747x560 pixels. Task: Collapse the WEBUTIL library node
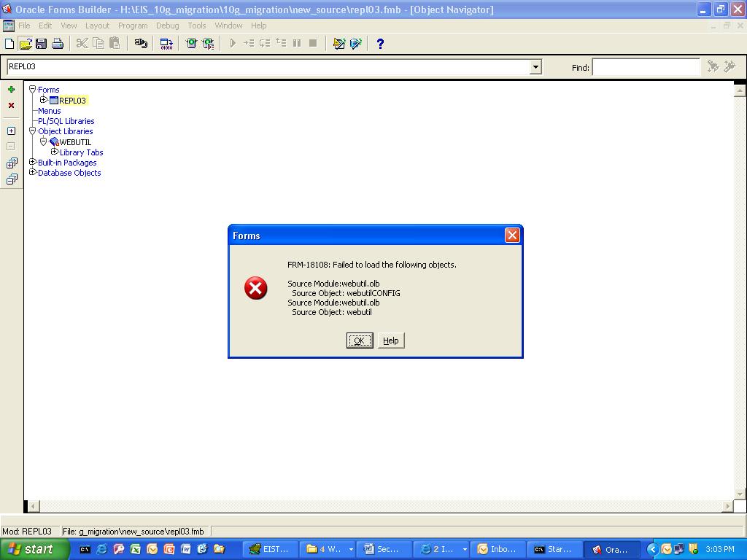[x=43, y=141]
